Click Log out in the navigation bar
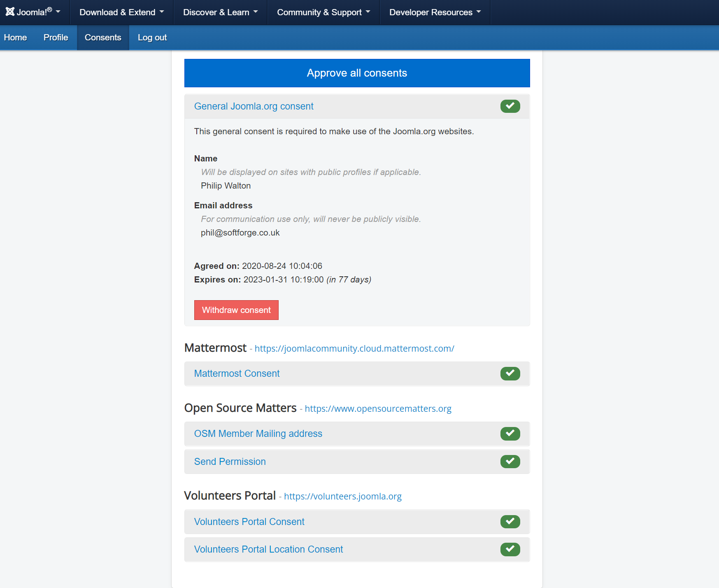The height and width of the screenshot is (588, 719). tap(152, 37)
